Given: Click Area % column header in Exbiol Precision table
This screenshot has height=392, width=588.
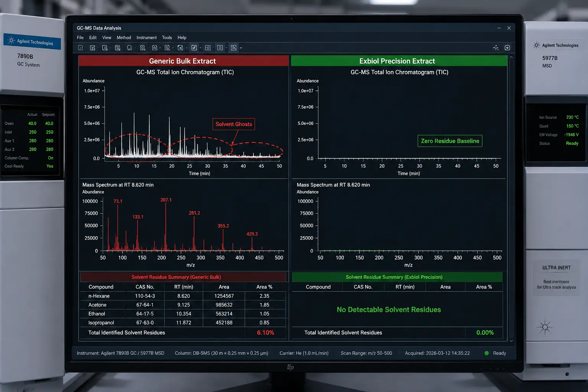Looking at the screenshot, I should 484,287.
